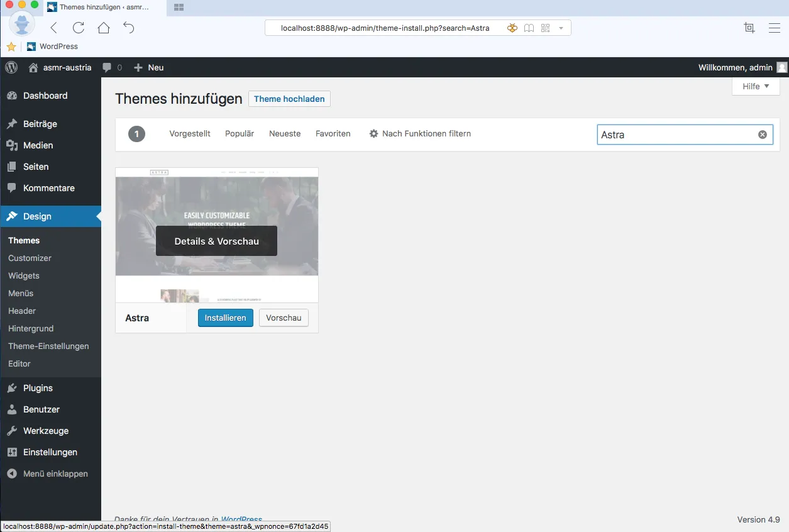This screenshot has height=532, width=789.
Task: Switch to the Favoriten filter tab
Action: 333,133
